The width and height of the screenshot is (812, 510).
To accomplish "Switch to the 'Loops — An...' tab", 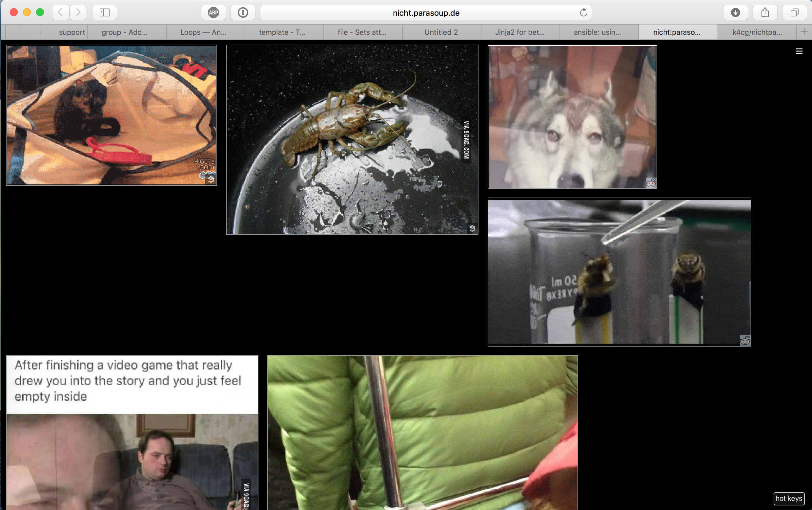I will click(203, 32).
